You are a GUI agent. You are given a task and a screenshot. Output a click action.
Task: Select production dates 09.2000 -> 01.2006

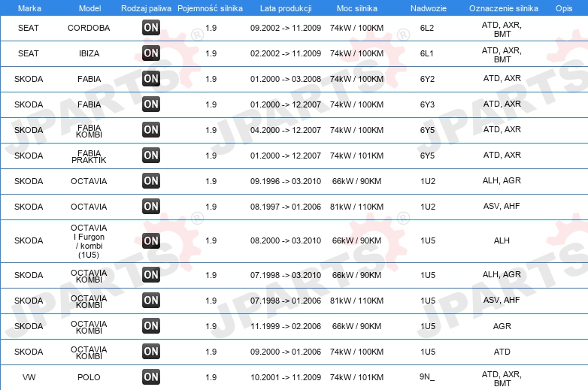[286, 352]
